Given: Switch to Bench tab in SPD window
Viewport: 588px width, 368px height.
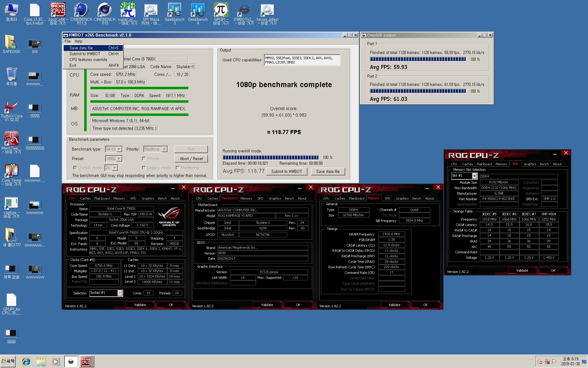Looking at the screenshot, I should pos(544,164).
